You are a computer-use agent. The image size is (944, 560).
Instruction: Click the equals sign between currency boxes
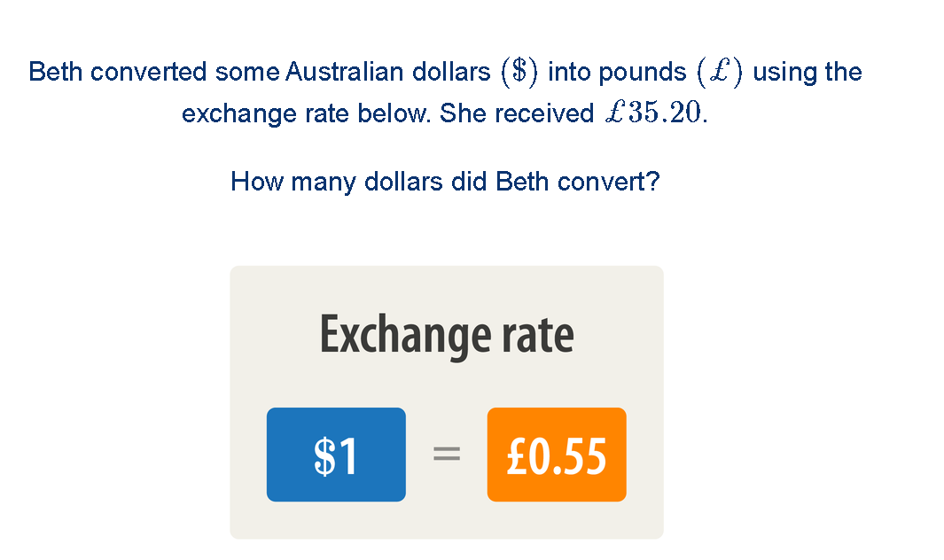(x=446, y=455)
